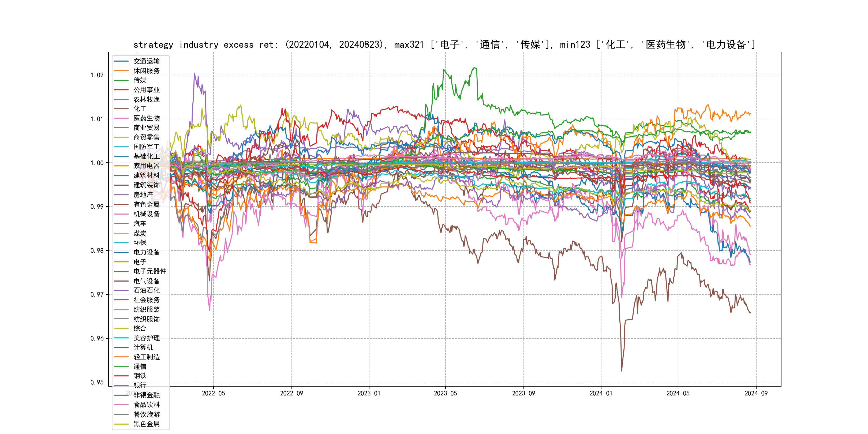The image size is (868, 434).
Task: Click the 1.02 y-axis tick label
Action: tap(97, 75)
